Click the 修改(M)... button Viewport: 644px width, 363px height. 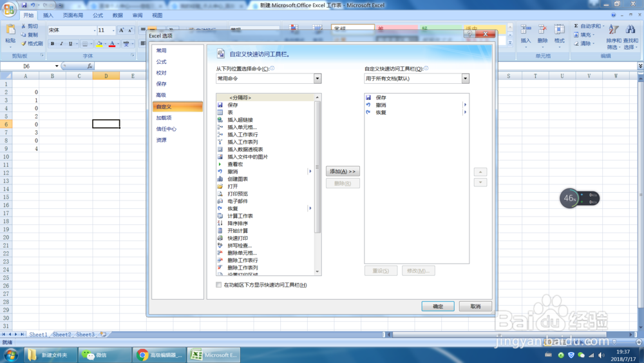pos(418,271)
